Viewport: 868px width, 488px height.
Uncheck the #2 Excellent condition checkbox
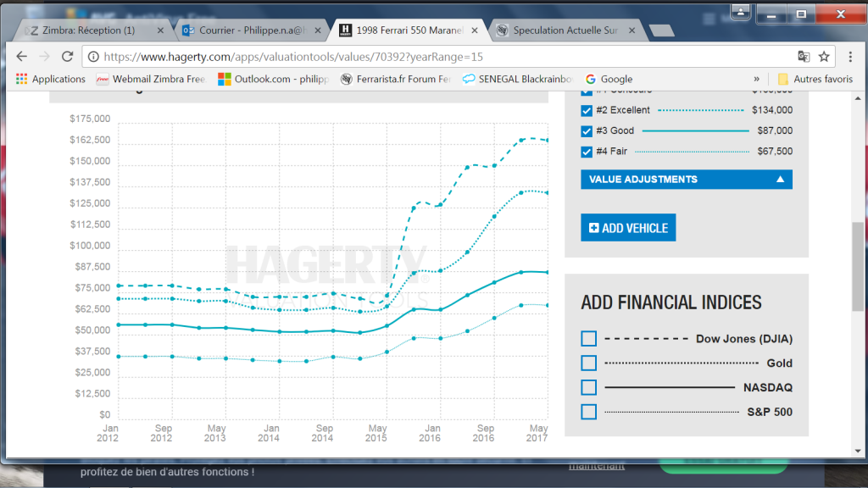587,111
